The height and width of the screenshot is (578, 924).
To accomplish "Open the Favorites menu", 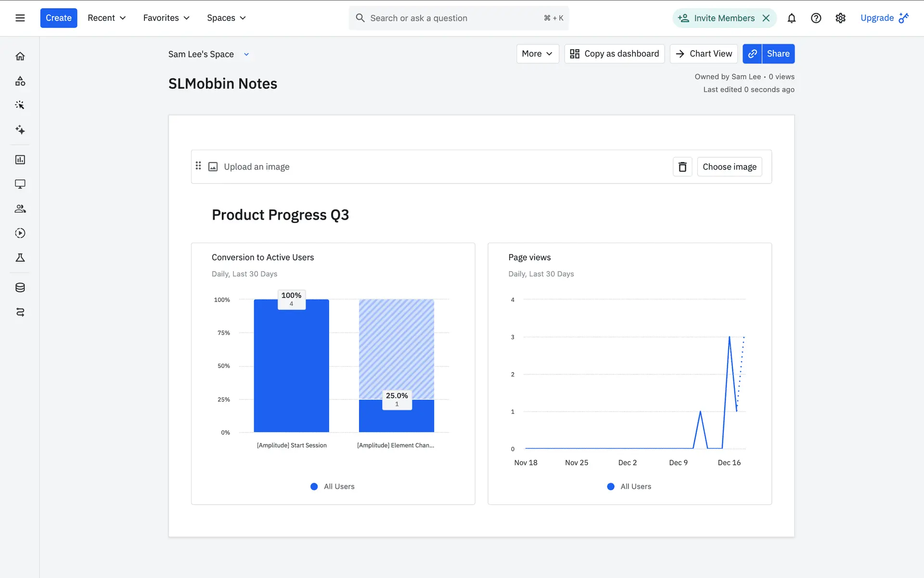I will point(166,18).
